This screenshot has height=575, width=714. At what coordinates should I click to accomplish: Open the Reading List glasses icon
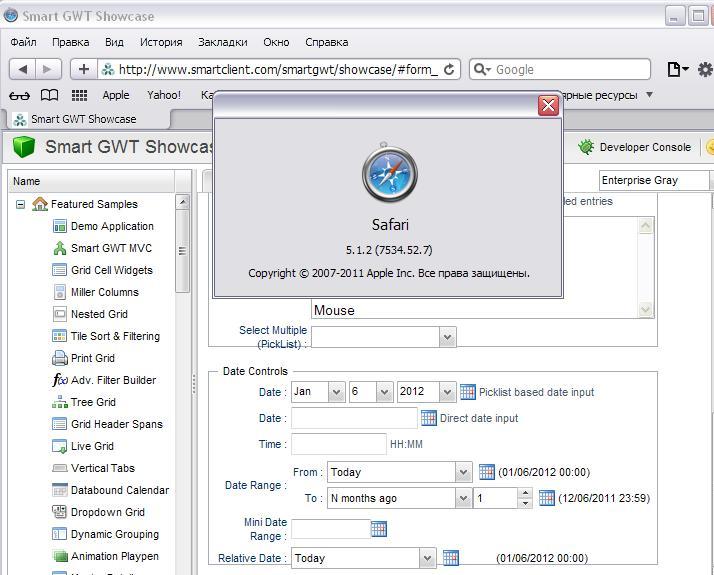(x=20, y=95)
